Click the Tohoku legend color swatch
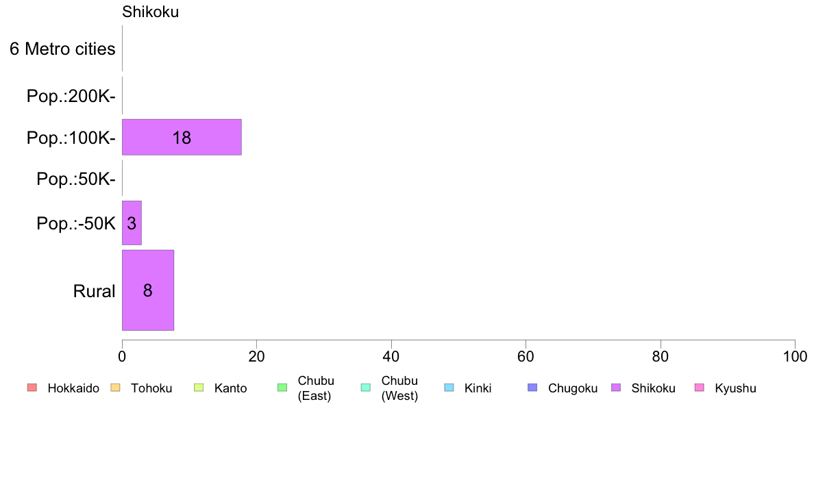 [x=115, y=388]
